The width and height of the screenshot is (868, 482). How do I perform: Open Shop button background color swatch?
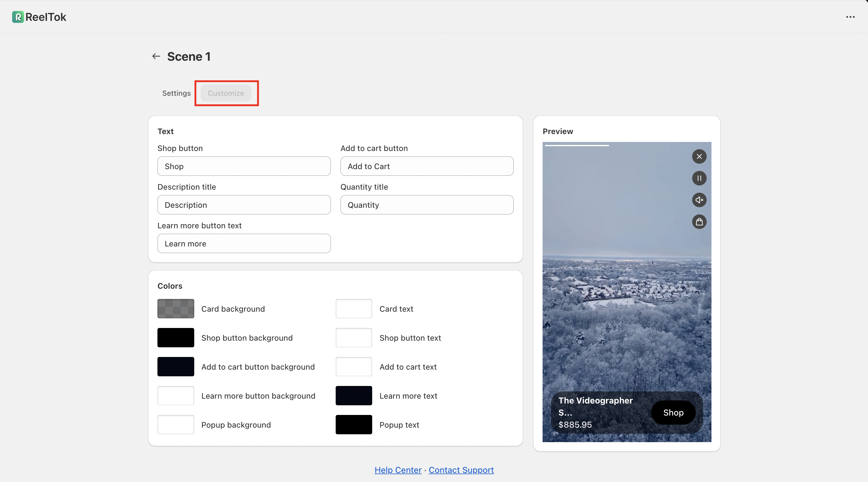[176, 338]
